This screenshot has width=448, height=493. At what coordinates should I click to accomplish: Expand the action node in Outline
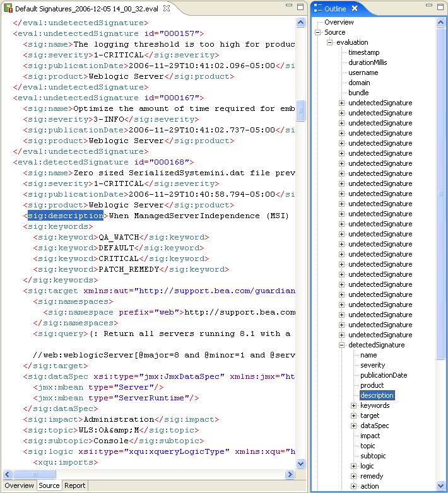353,487
